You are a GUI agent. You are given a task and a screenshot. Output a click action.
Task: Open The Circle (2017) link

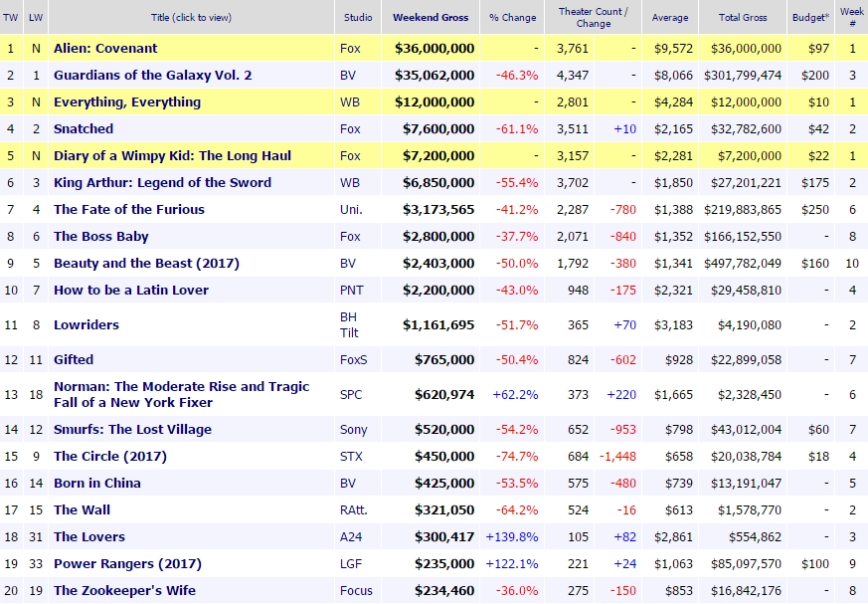110,456
